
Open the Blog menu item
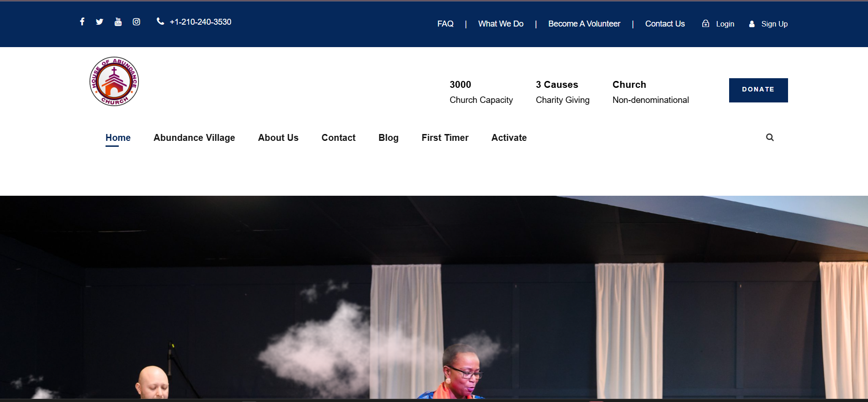(388, 138)
